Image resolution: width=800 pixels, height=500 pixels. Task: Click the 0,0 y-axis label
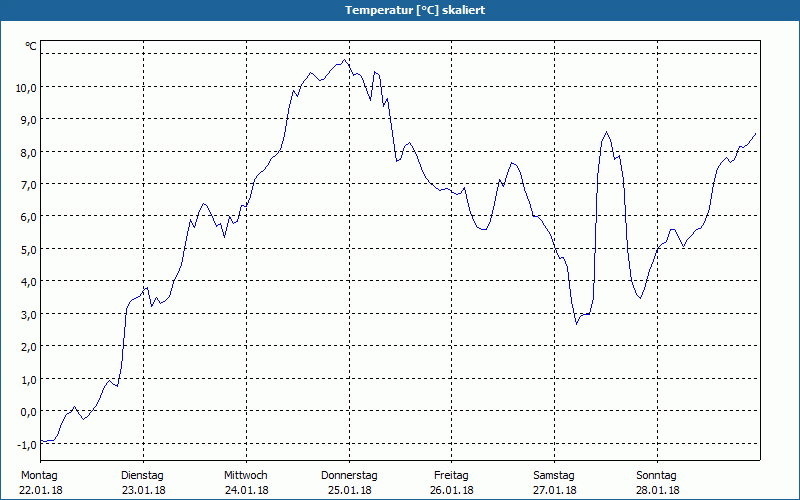pyautogui.click(x=29, y=412)
